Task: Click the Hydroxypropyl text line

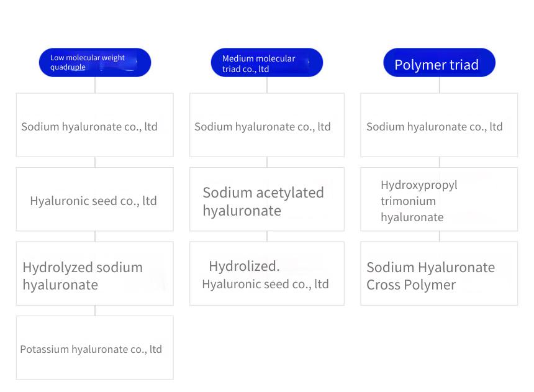Action: coord(419,185)
